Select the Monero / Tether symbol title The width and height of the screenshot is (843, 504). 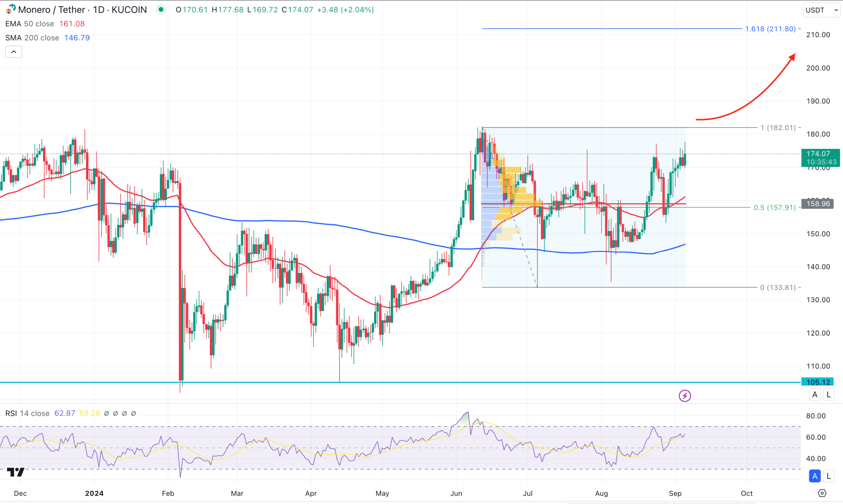click(x=52, y=10)
